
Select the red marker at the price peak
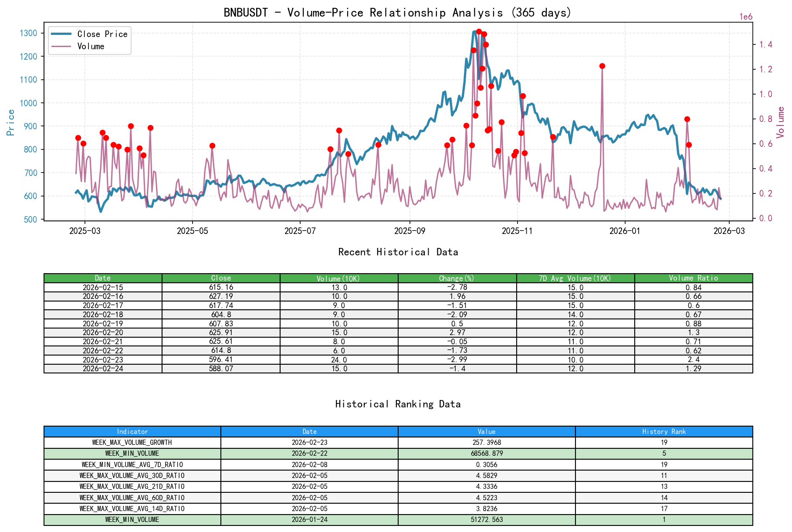pos(478,30)
